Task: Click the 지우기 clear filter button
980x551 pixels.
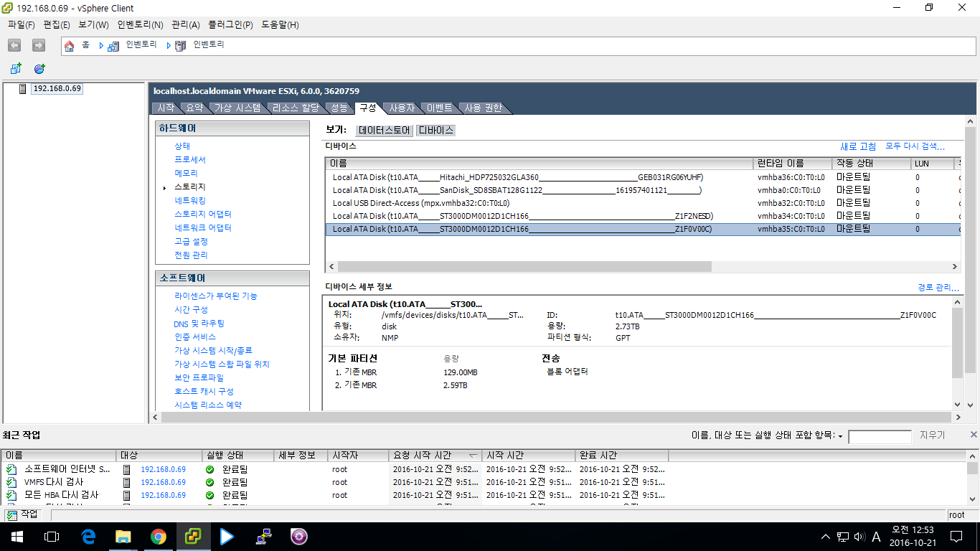Action: pyautogui.click(x=932, y=435)
